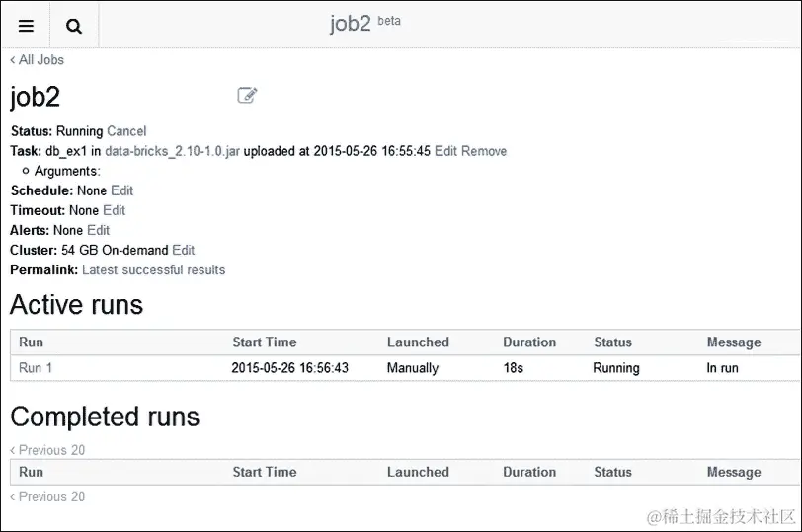Image resolution: width=802 pixels, height=532 pixels.
Task: Edit the Timeout setting
Action: (x=114, y=210)
